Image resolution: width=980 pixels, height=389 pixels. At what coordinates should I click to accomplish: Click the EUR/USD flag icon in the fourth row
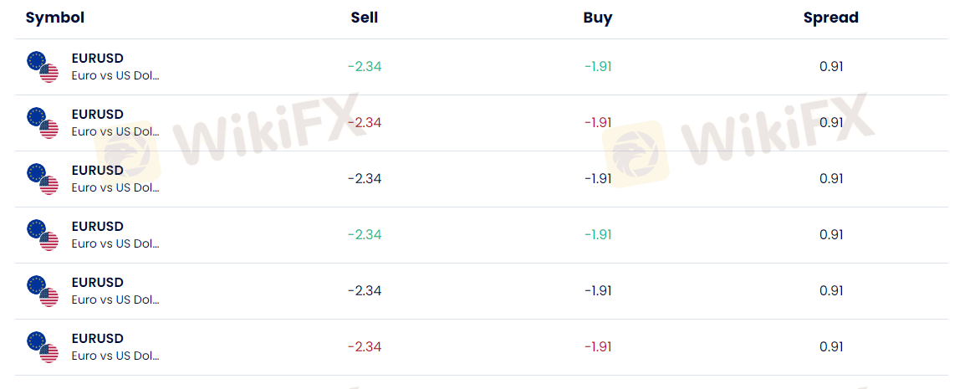point(43,235)
